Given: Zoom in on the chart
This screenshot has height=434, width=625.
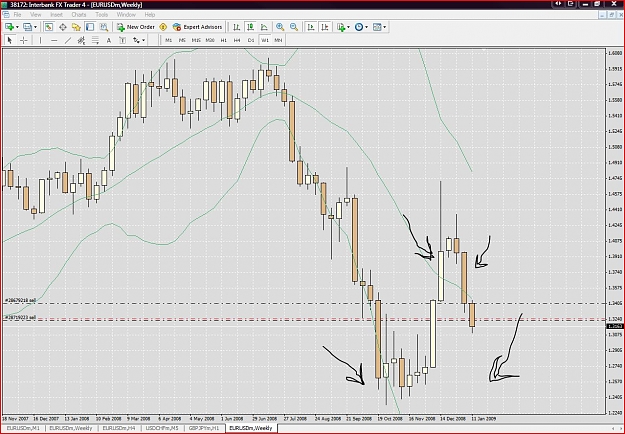Looking at the screenshot, I should (280, 27).
